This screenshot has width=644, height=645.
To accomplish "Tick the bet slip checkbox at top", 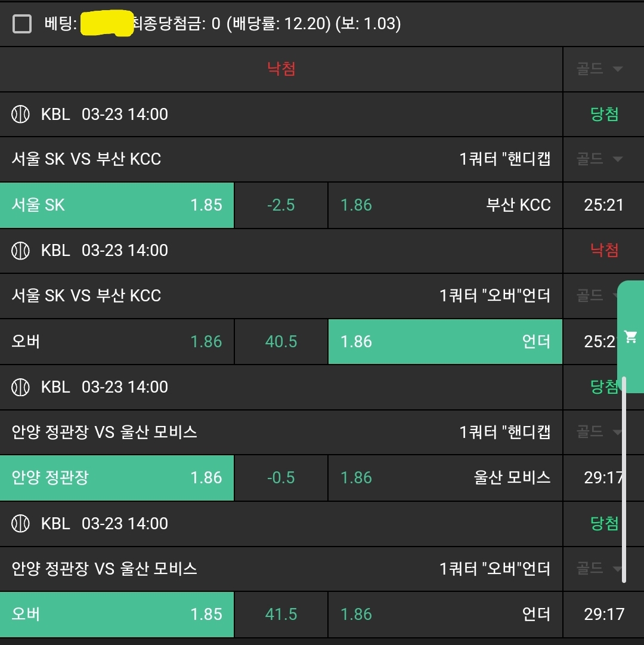I will pyautogui.click(x=22, y=24).
